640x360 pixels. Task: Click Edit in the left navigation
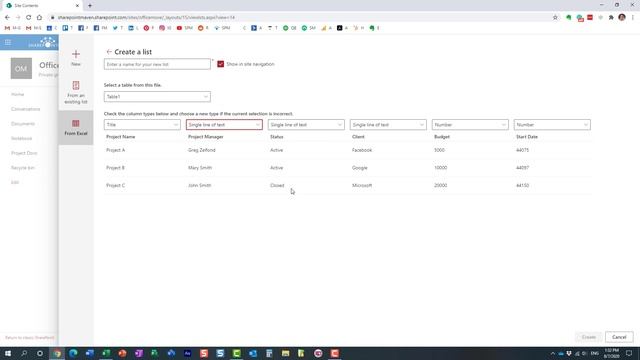click(15, 182)
